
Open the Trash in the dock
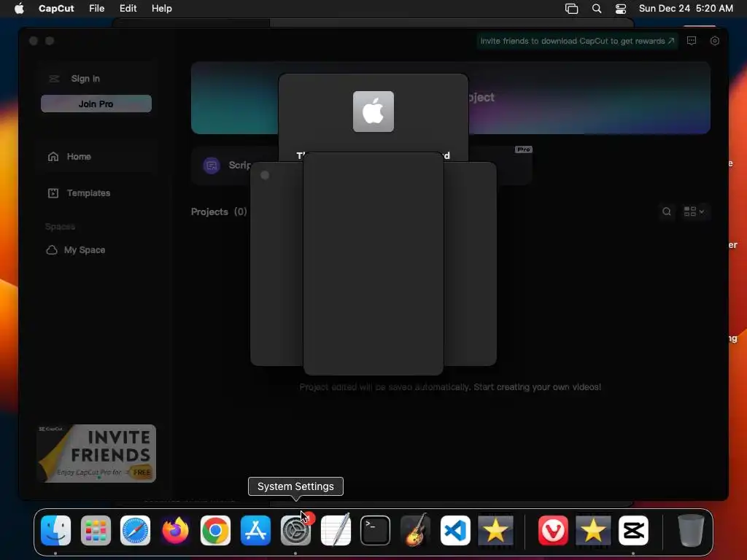pyautogui.click(x=691, y=530)
